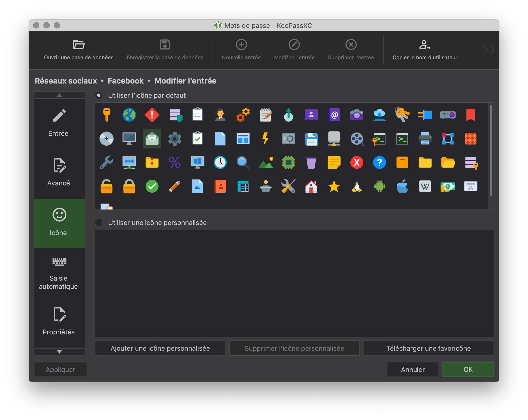Choose the Windows monitor icon
The width and height of the screenshot is (528, 420).
click(198, 162)
